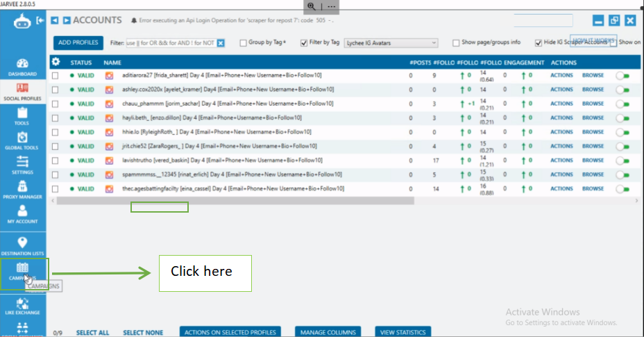The height and width of the screenshot is (337, 644).
Task: Enable Group by Tag checkbox
Action: coord(243,43)
